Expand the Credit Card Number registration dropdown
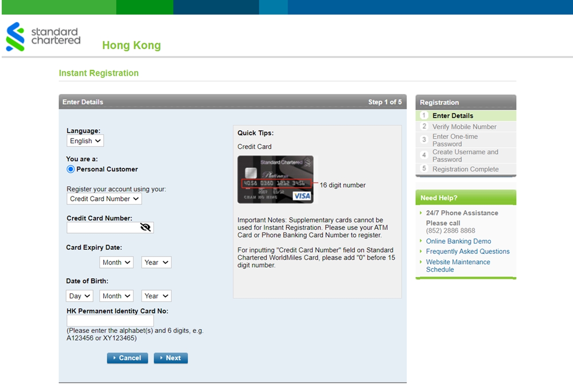 pos(104,199)
